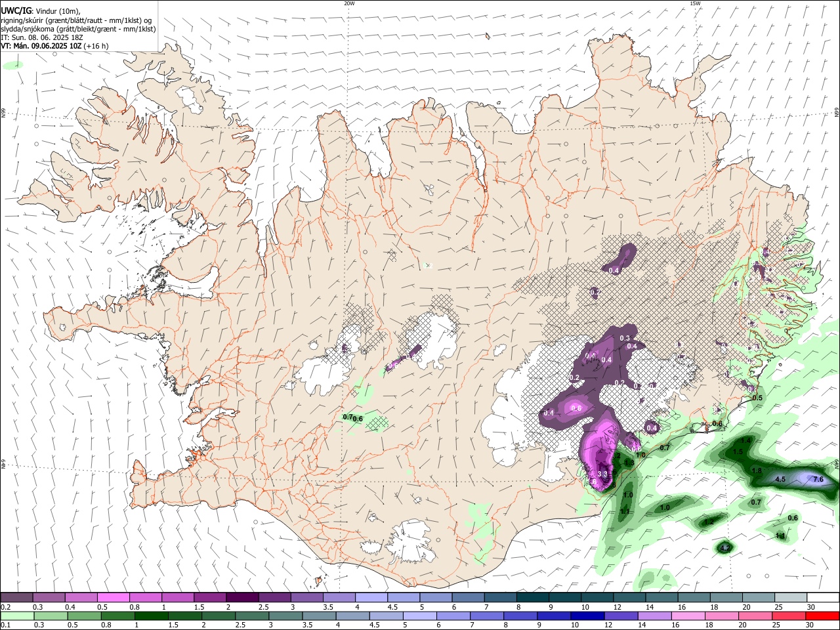Click the '0.1' label of the rain legend
The width and height of the screenshot is (840, 630).
(5, 625)
